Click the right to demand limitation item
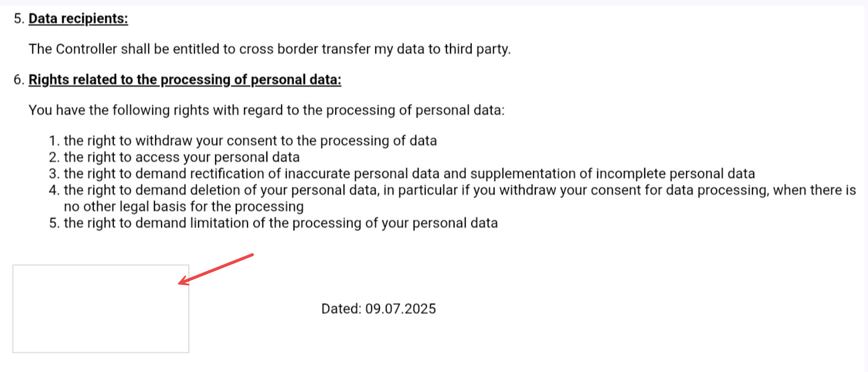Image resolution: width=868 pixels, height=372 pixels. tap(280, 223)
